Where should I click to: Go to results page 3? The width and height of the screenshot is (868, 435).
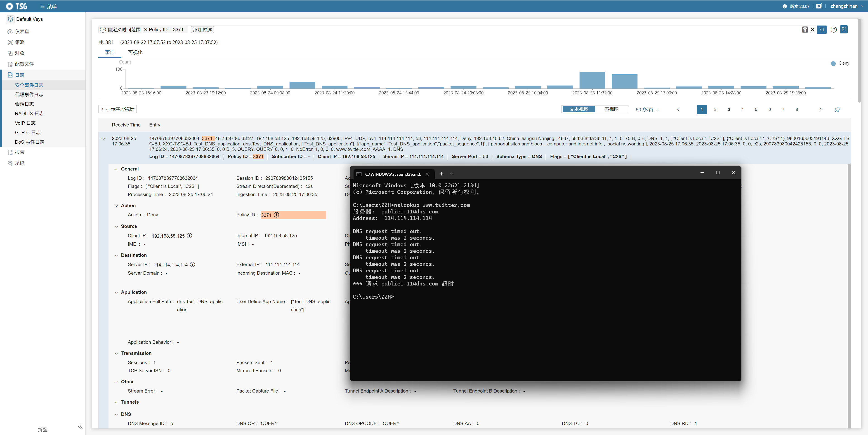(x=729, y=109)
